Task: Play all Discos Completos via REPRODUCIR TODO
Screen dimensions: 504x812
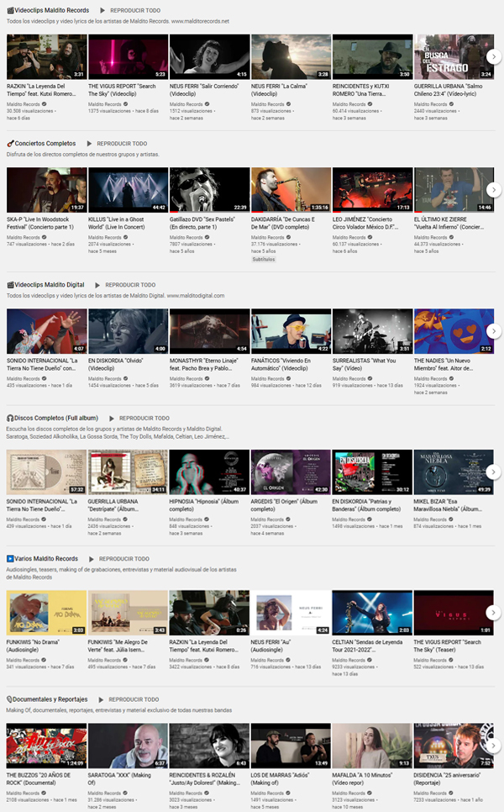Action: (144, 418)
